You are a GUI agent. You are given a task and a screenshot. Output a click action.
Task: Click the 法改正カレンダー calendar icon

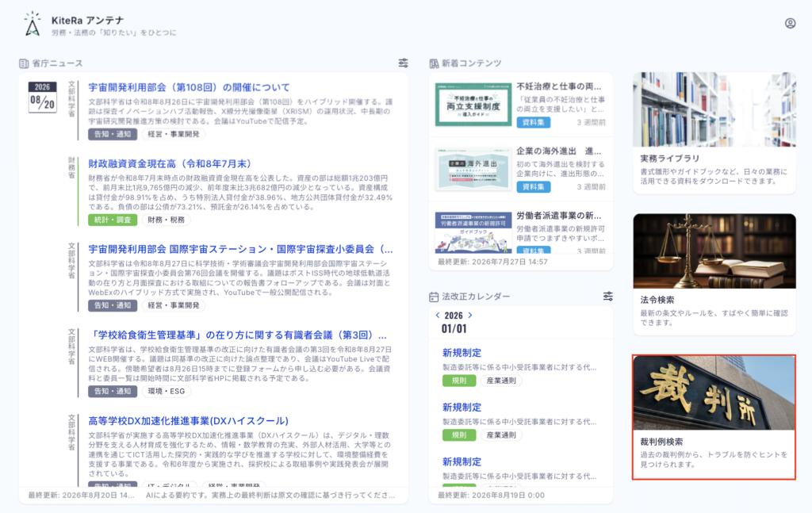pyautogui.click(x=434, y=297)
